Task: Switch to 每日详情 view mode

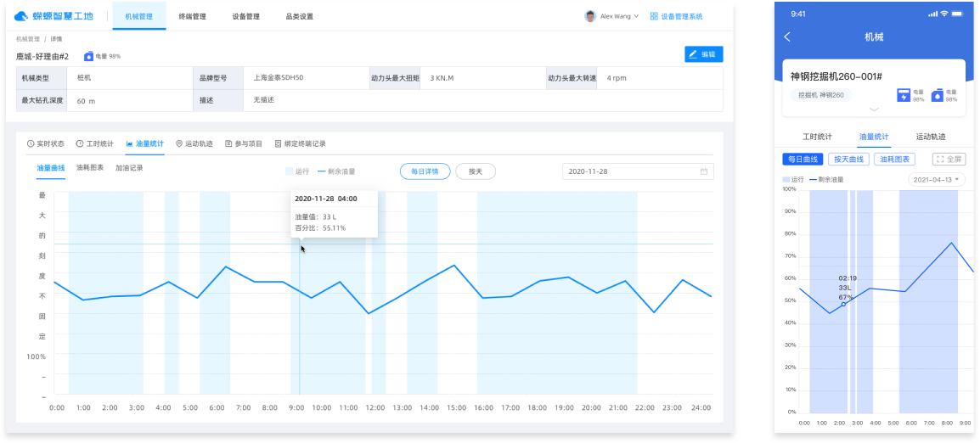Action: coord(425,171)
